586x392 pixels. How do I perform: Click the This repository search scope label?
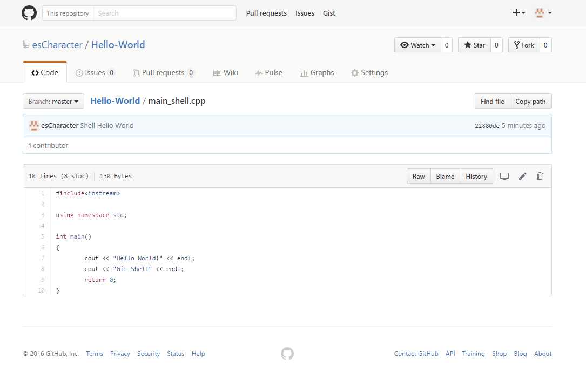pyautogui.click(x=68, y=13)
